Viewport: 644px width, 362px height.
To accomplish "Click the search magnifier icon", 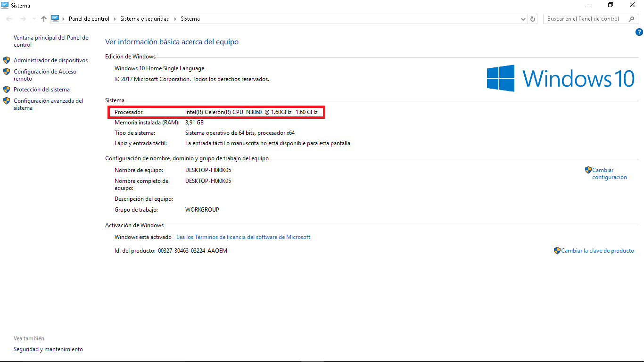I will point(632,19).
